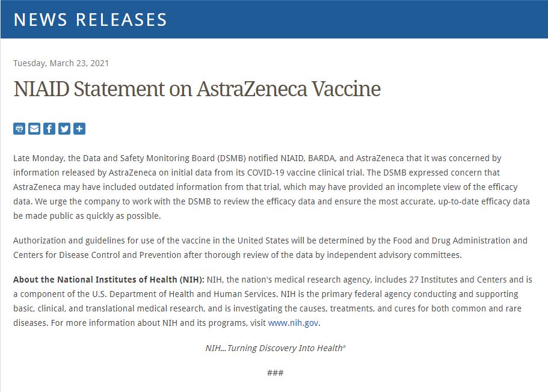Click the NEWS RELEASES header title
The height and width of the screenshot is (392, 548).
tap(90, 20)
